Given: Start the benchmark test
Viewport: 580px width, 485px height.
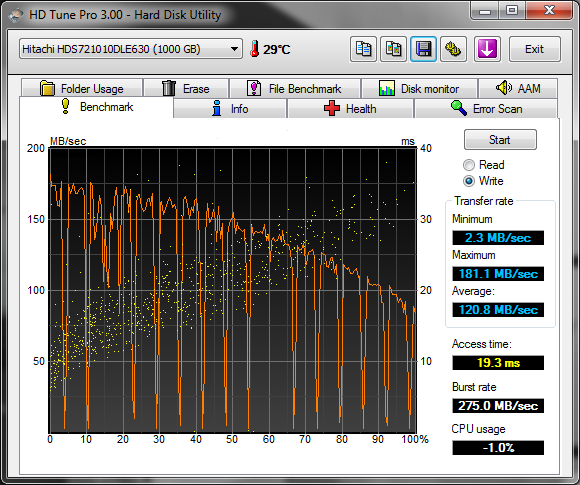Looking at the screenshot, I should click(x=500, y=139).
